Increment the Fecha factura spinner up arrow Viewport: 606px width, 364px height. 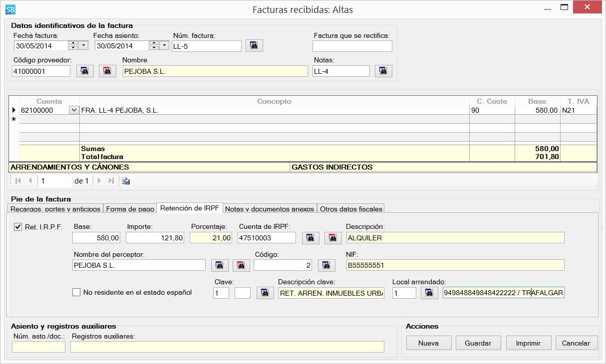[x=73, y=43]
